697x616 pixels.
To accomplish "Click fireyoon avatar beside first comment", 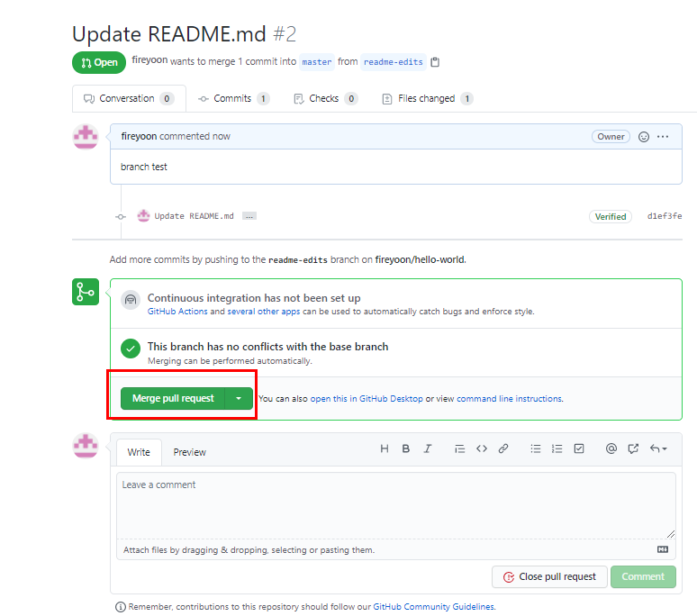I will 86,137.
